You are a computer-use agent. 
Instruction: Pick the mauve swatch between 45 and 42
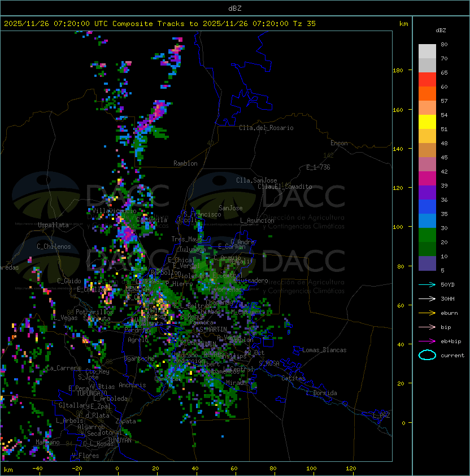click(427, 165)
